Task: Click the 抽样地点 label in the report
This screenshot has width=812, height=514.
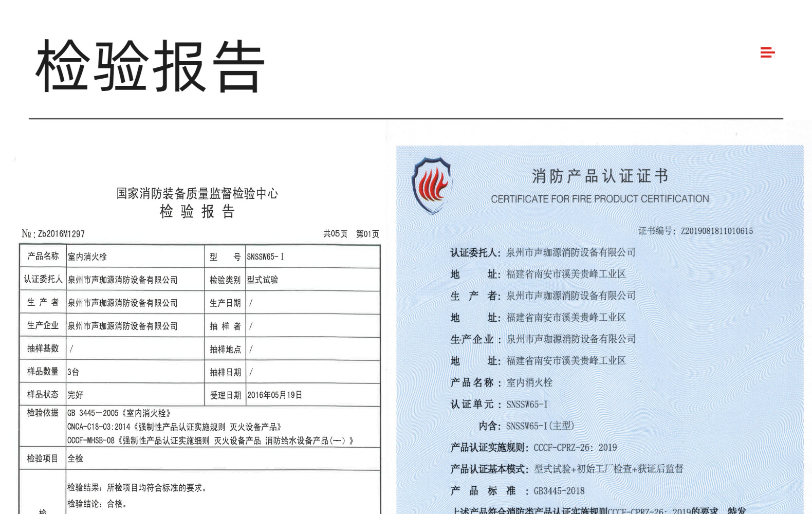Action: [225, 349]
